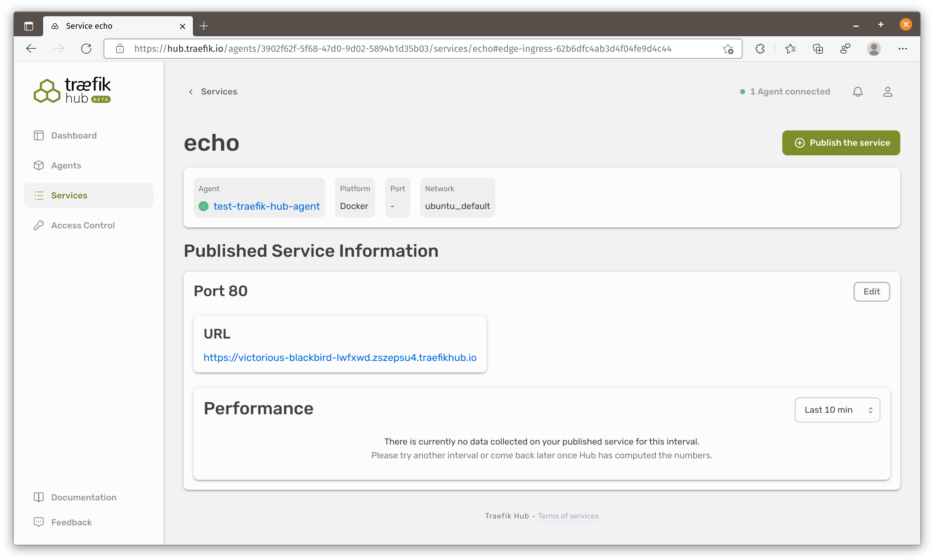
Task: Open browser extensions puzzle icon
Action: (759, 49)
